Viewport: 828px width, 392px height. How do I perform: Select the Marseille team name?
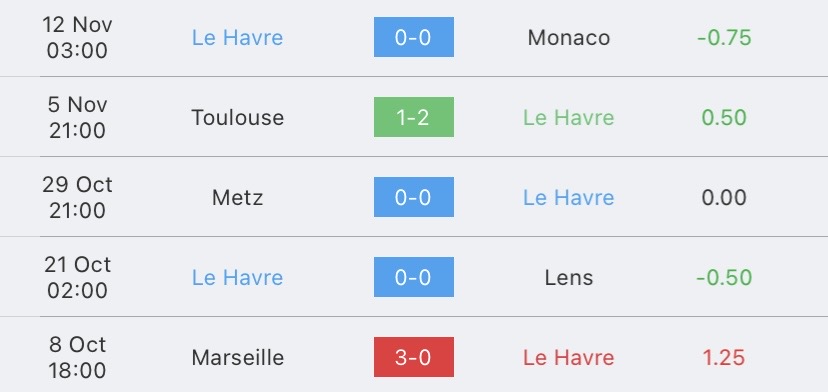[238, 358]
